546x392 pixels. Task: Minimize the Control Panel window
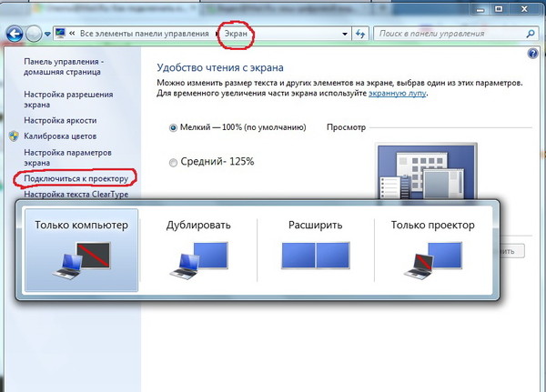click(480, 9)
